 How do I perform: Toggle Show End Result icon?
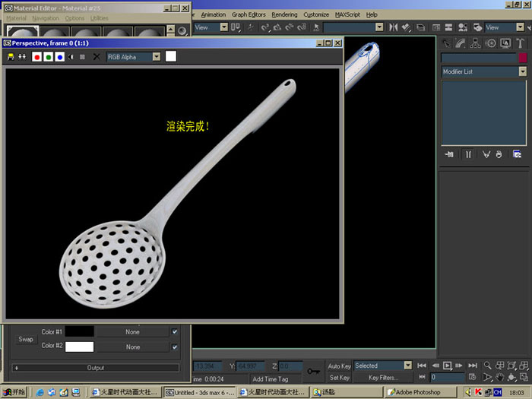pos(468,154)
